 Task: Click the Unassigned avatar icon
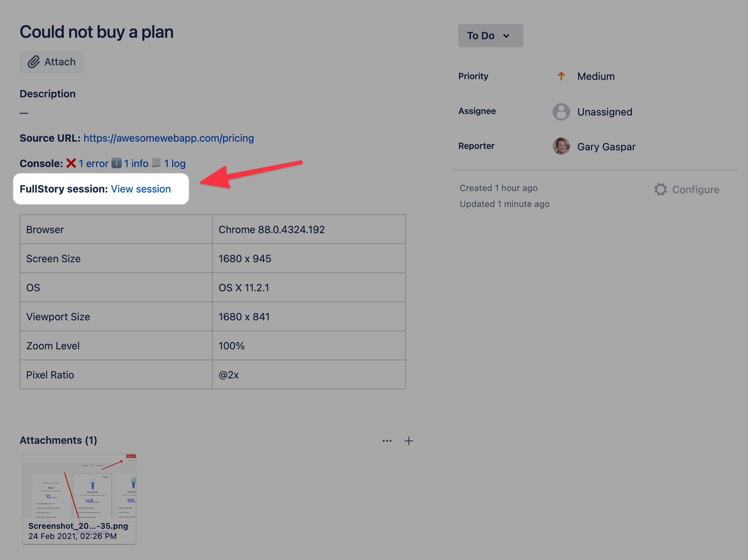[x=561, y=112]
